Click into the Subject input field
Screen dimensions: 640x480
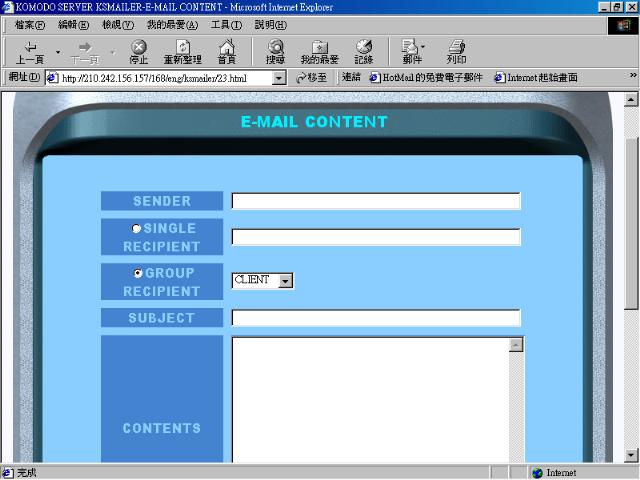click(x=376, y=318)
